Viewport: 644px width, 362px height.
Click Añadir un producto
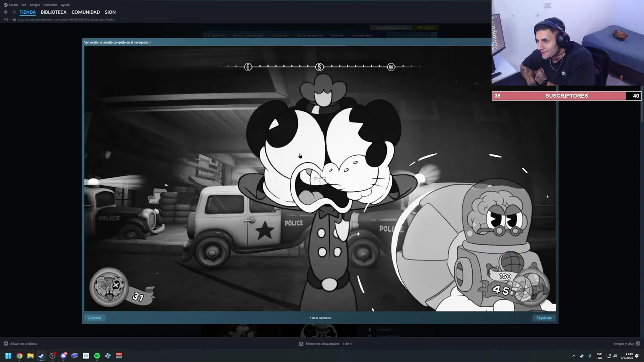[21, 344]
